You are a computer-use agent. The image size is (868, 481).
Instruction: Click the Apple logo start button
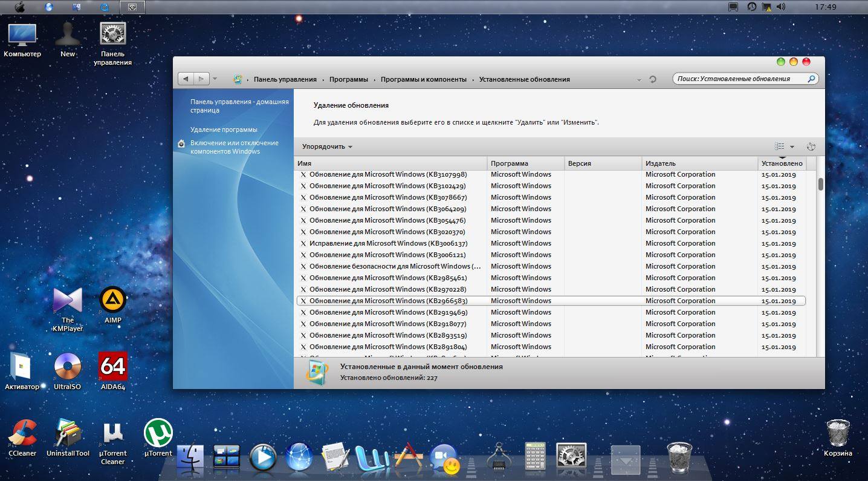pyautogui.click(x=19, y=7)
